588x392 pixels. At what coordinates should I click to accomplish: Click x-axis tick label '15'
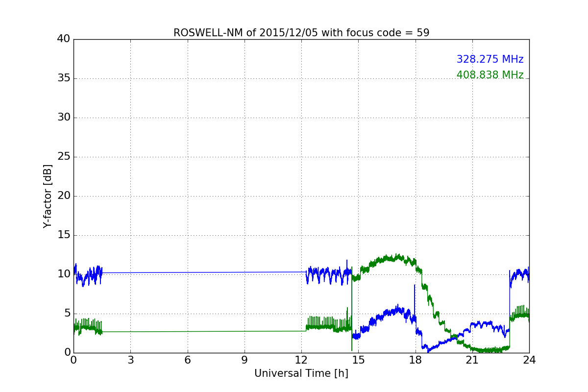[358, 360]
